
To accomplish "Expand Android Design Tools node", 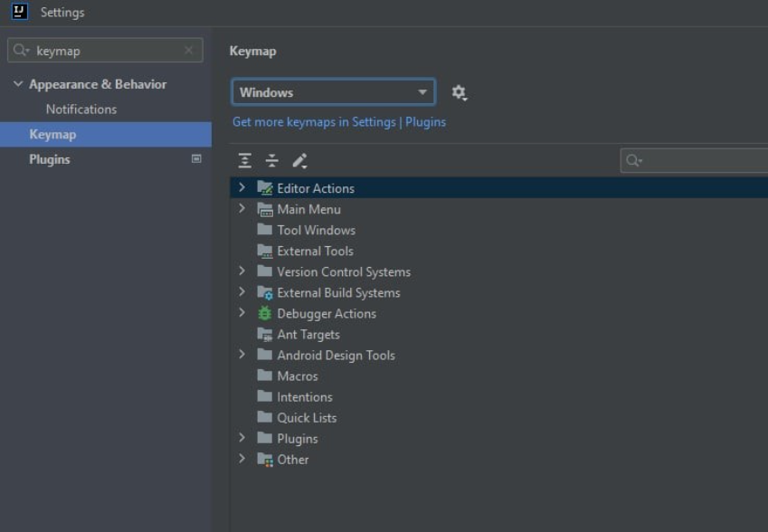I will [242, 354].
